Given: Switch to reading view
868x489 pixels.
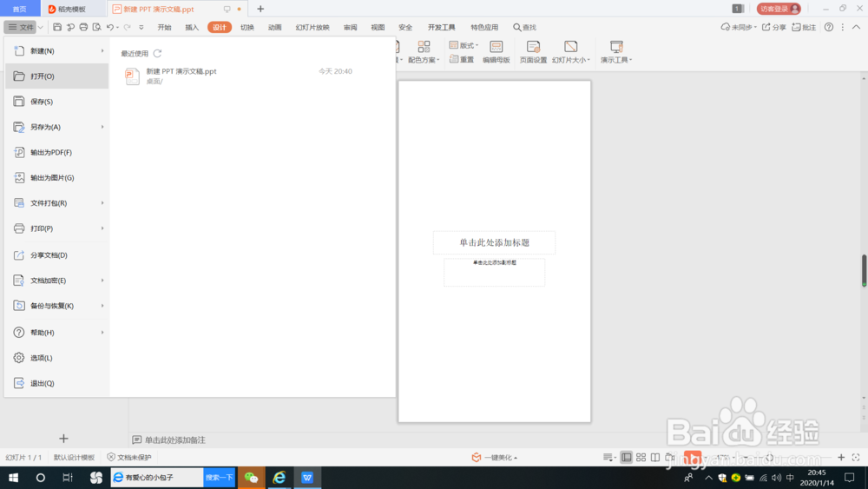Looking at the screenshot, I should tap(655, 458).
